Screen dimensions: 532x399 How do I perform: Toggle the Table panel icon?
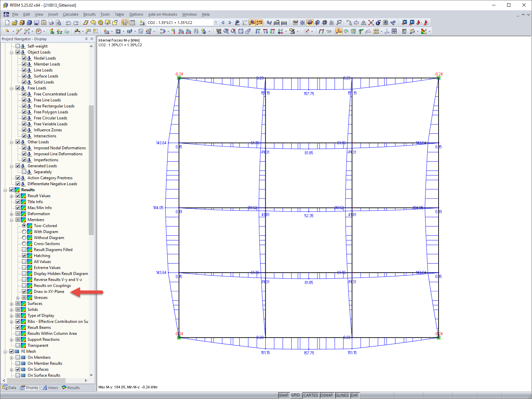(132, 23)
